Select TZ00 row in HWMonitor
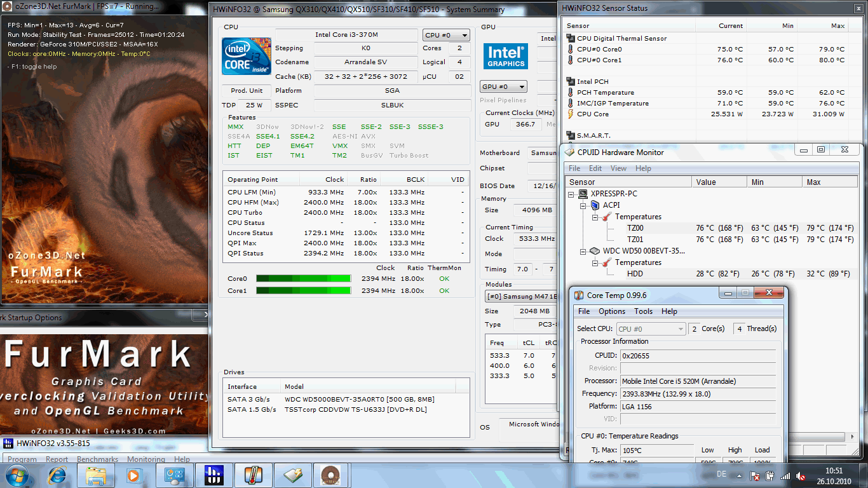 click(709, 228)
